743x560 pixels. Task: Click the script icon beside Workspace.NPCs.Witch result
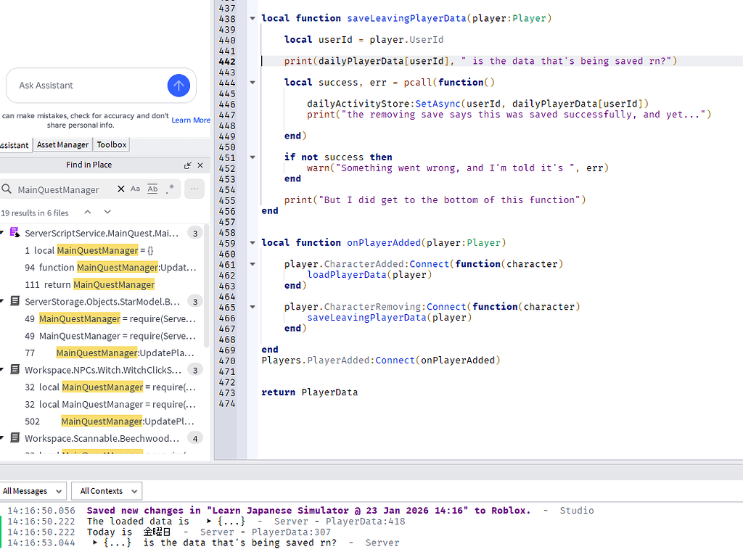pos(15,369)
